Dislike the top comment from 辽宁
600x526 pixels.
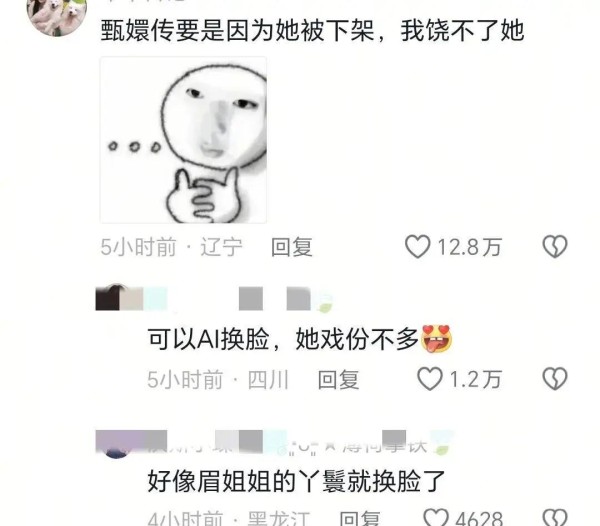(x=555, y=247)
